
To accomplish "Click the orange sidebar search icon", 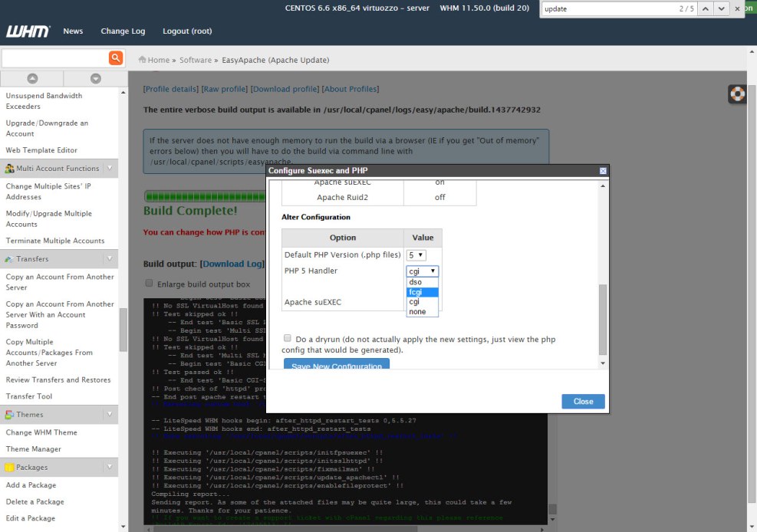I will point(116,58).
